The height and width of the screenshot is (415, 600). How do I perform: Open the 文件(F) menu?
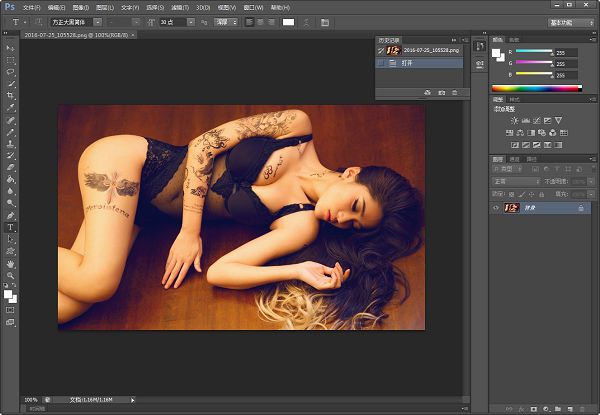pos(31,8)
